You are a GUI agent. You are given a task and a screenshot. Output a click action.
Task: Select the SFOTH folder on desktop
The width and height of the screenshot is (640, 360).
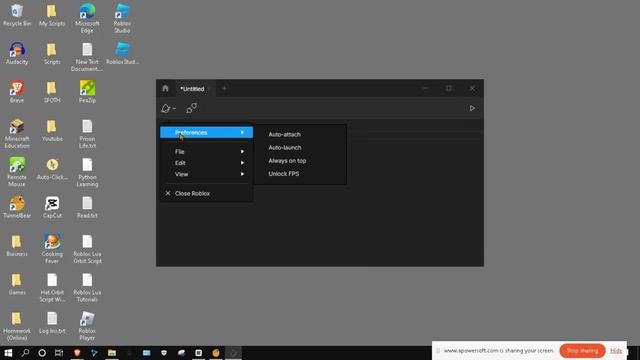click(x=52, y=91)
